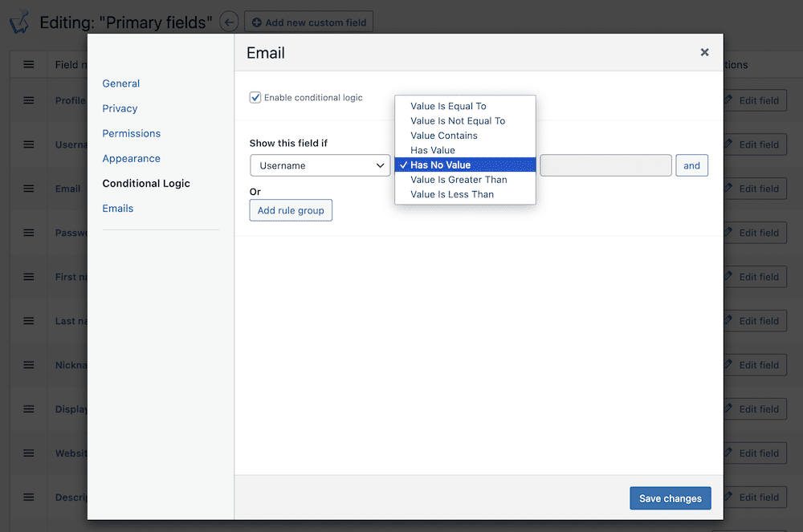Click the drag handle of the background Email row
Screen dimensions: 803x532
[29, 189]
